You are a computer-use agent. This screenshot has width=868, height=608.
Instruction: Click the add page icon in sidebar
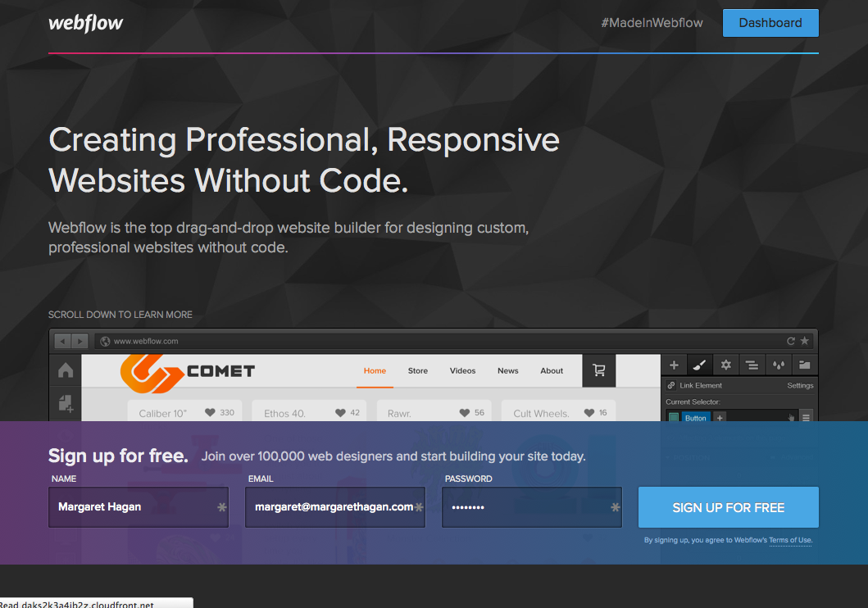click(x=66, y=404)
